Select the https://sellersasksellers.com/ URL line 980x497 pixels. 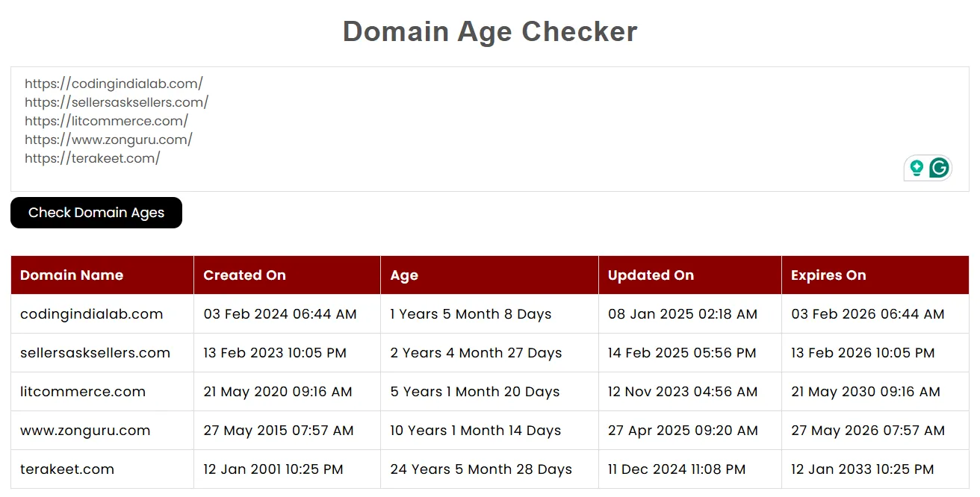coord(117,101)
